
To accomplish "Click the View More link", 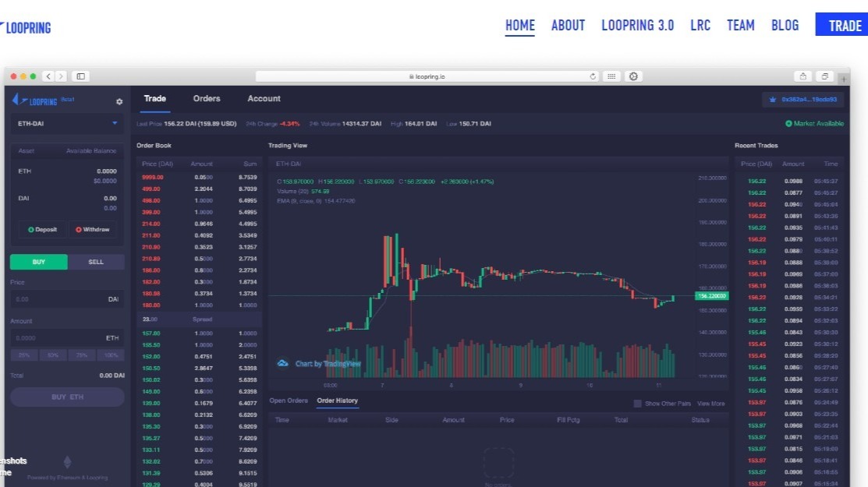I will (710, 404).
